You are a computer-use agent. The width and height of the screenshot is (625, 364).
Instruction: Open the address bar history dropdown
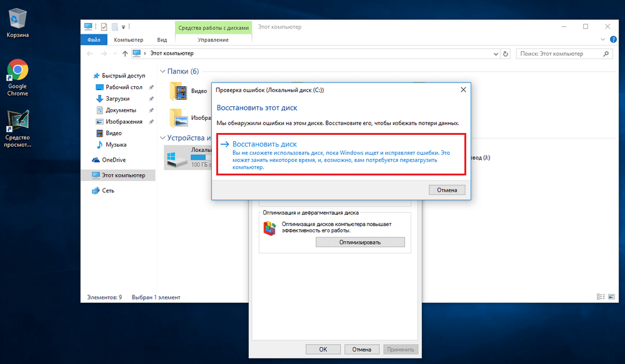495,54
